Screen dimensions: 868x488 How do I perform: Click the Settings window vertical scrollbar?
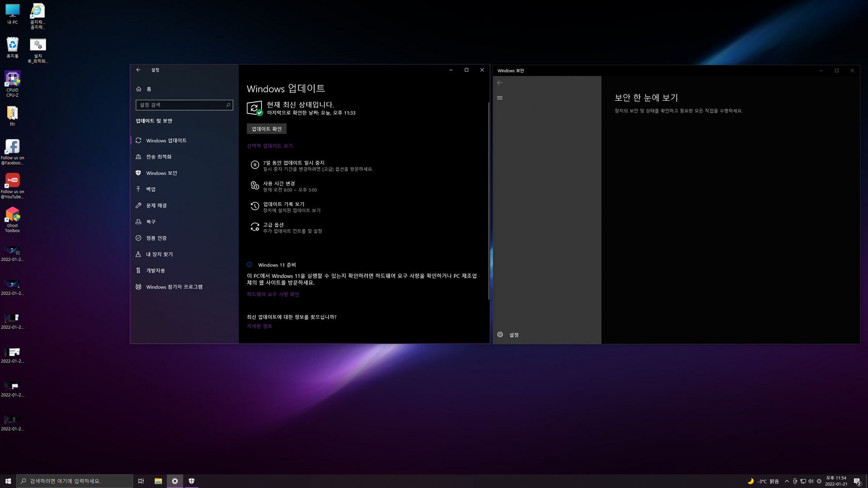click(488, 201)
